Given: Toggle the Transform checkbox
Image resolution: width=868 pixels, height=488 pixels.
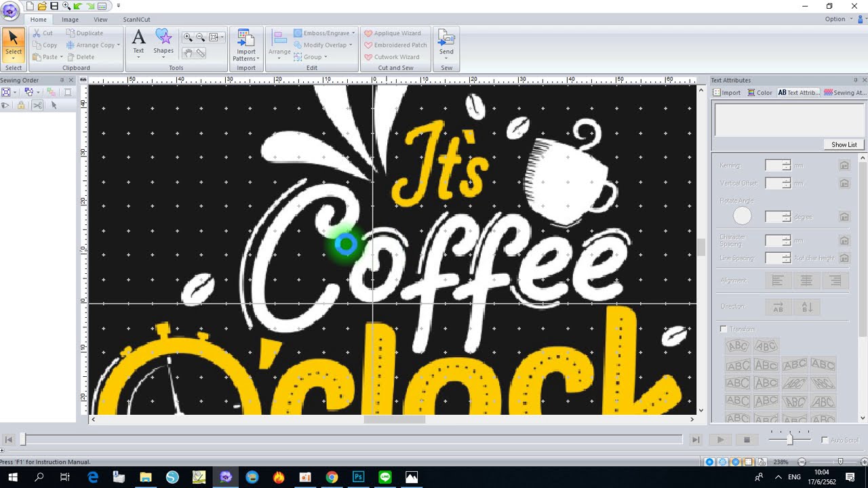Looking at the screenshot, I should (x=724, y=329).
